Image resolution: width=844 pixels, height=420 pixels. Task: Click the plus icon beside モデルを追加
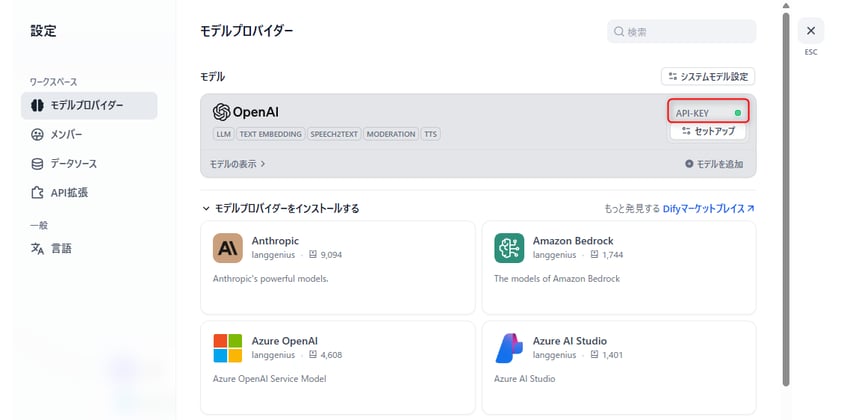689,164
